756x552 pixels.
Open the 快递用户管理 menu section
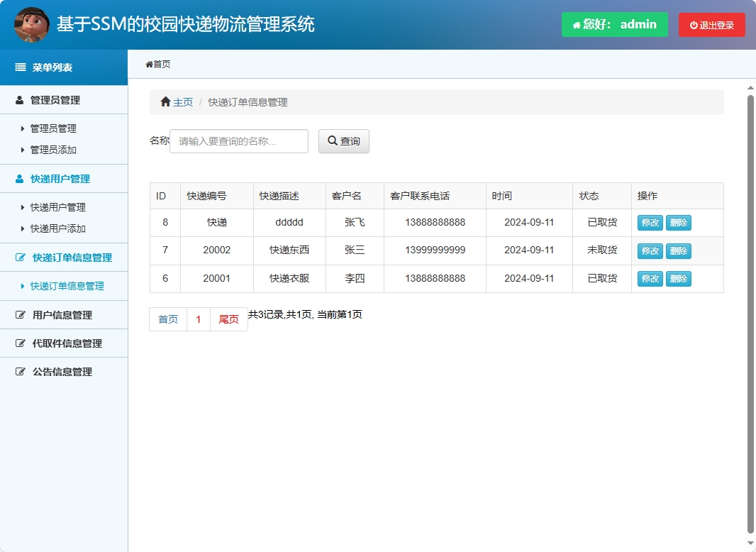[x=57, y=179]
